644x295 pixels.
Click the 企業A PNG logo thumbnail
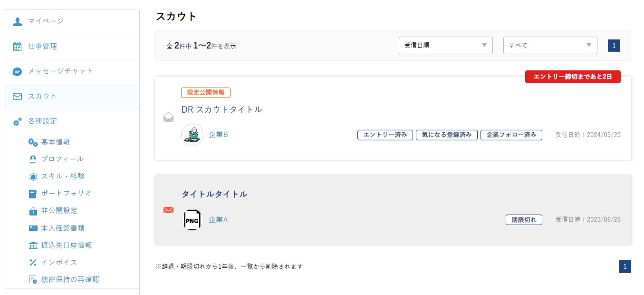(192, 220)
